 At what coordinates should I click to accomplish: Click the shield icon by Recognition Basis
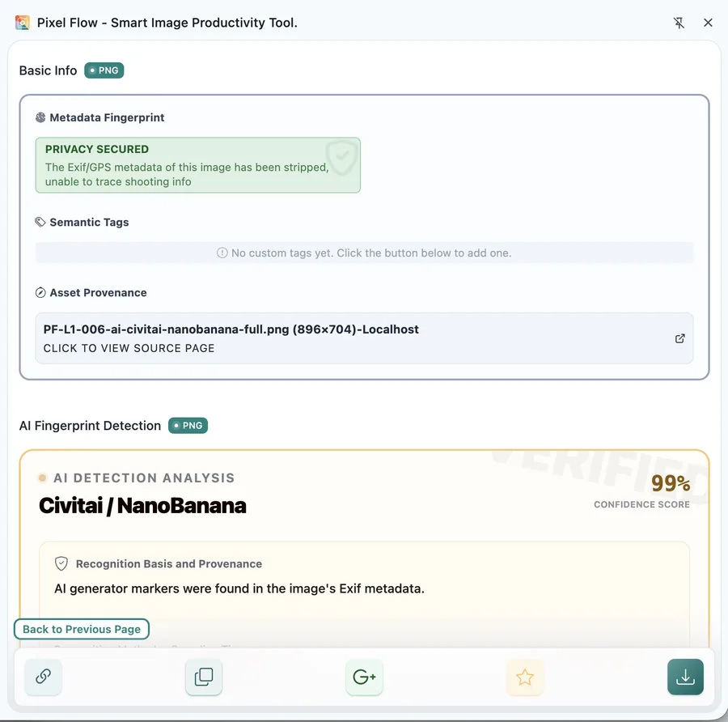coord(61,563)
